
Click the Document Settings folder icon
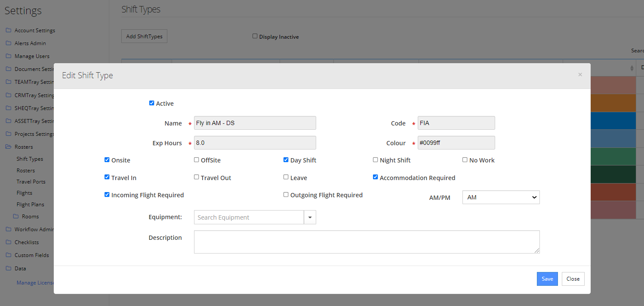coord(8,69)
